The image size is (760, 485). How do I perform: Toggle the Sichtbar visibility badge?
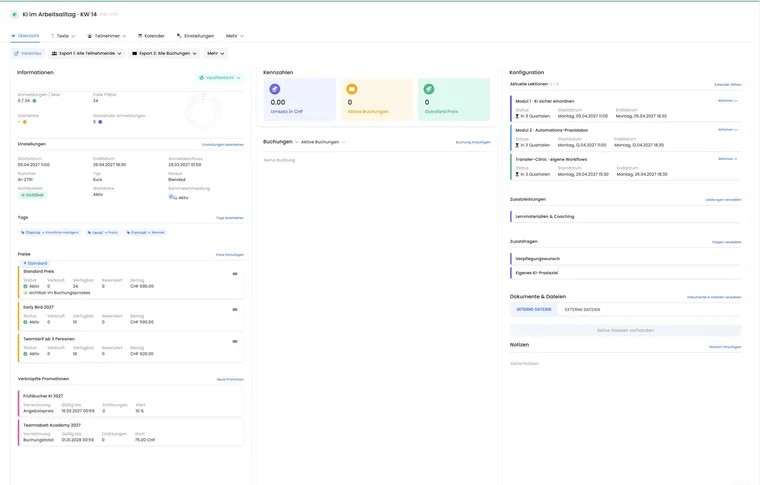33,195
